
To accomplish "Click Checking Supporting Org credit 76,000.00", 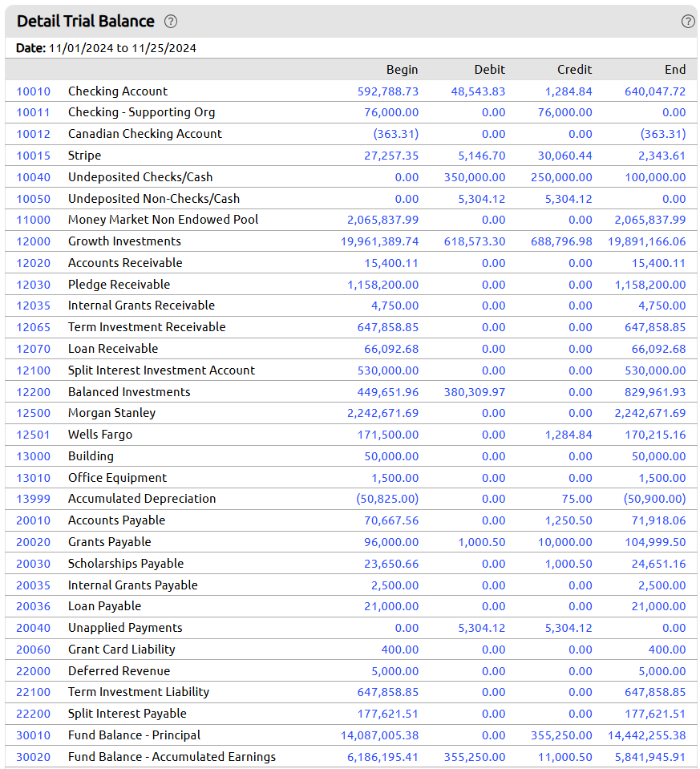I will coord(565,113).
